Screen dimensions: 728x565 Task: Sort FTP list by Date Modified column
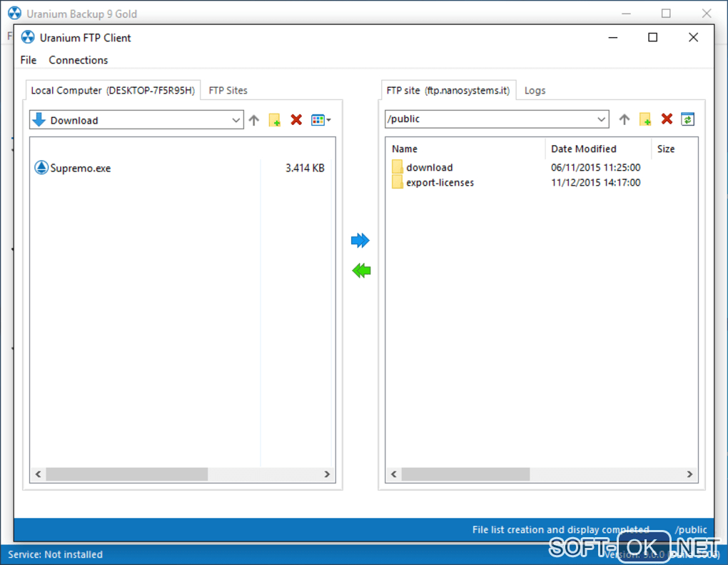pyautogui.click(x=584, y=149)
